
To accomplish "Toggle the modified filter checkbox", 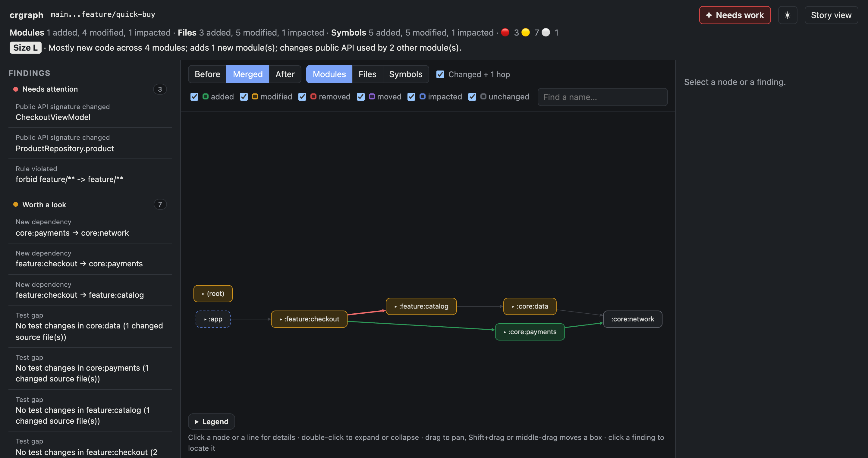I will click(x=244, y=97).
